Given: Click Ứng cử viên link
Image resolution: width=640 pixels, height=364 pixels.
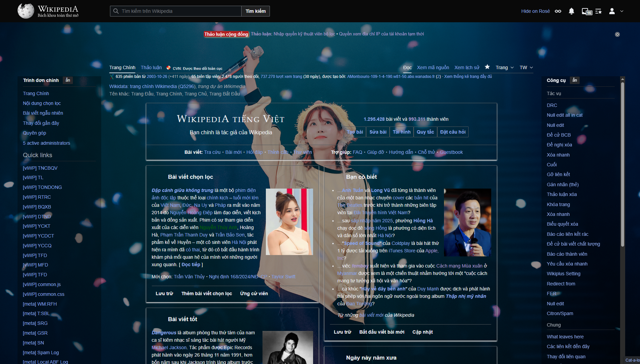Looking at the screenshot, I should point(254,293).
